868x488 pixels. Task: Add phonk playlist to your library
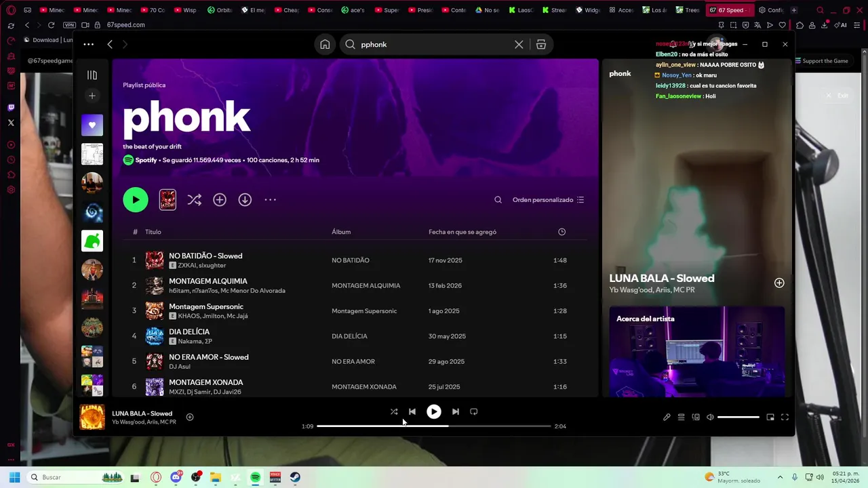click(x=220, y=200)
